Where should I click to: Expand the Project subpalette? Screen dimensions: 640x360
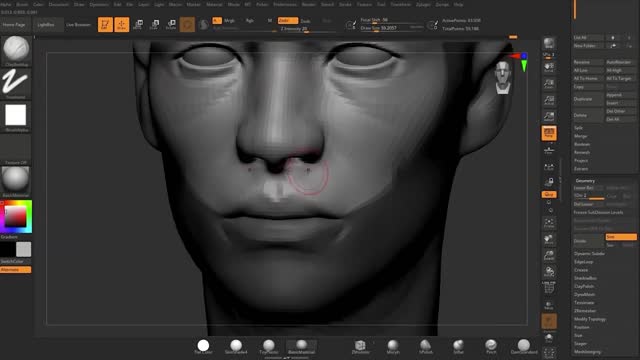pos(581,160)
